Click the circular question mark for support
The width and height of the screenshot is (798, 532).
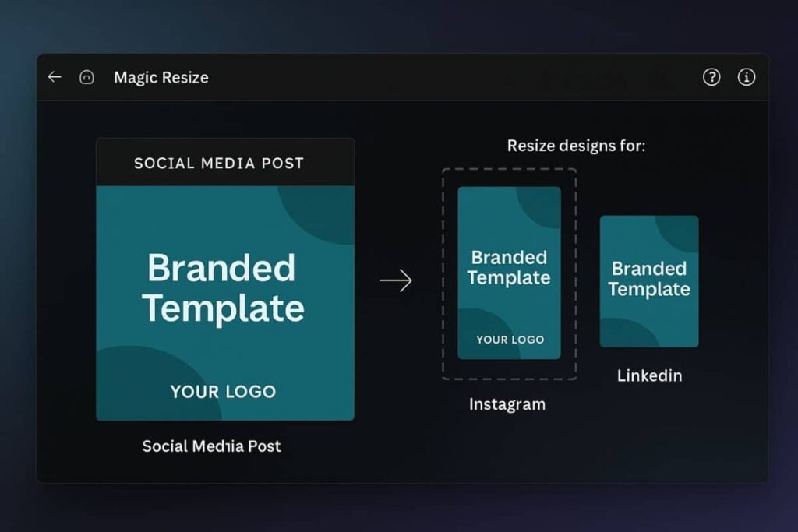coord(711,77)
